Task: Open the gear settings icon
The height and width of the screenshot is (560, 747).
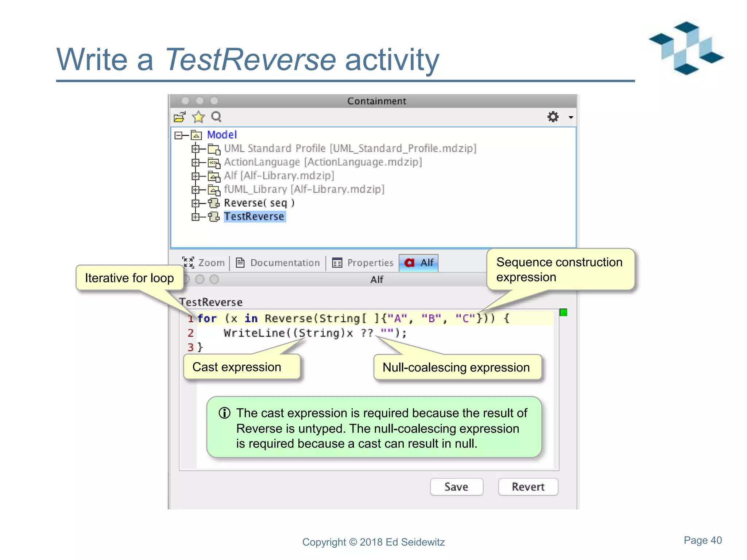Action: 553,117
